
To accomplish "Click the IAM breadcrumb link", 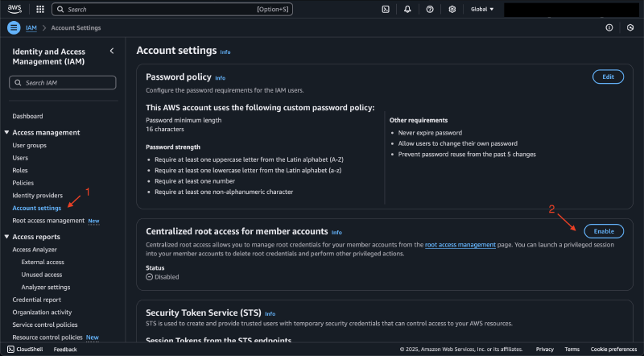I will [x=31, y=28].
